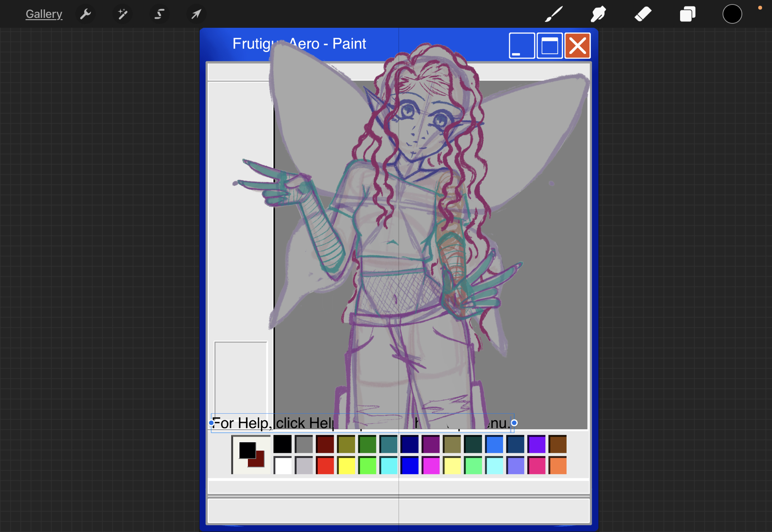Select the Eraser tool
This screenshot has width=772, height=532.
643,14
